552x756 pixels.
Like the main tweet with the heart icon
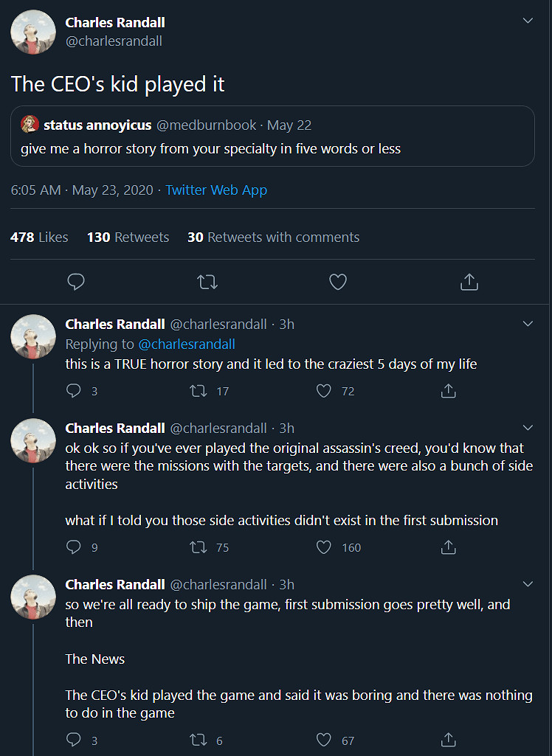coord(338,282)
